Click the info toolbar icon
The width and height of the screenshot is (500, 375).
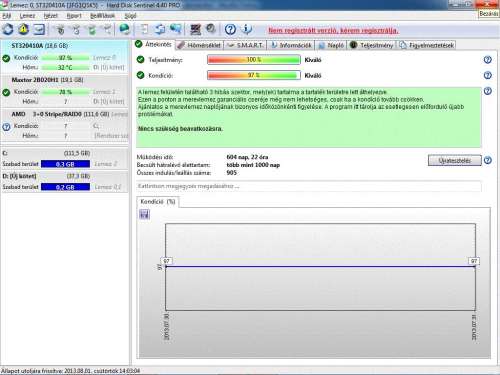point(247,29)
